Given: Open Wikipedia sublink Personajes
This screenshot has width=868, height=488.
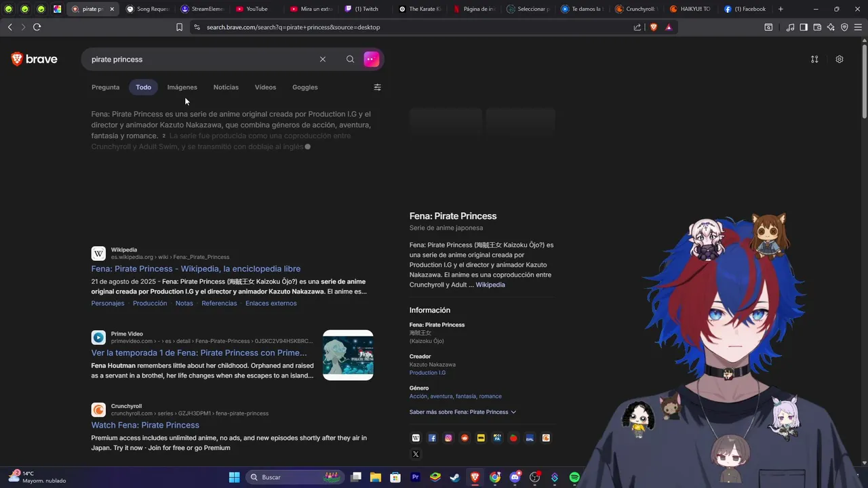Looking at the screenshot, I should click(108, 304).
